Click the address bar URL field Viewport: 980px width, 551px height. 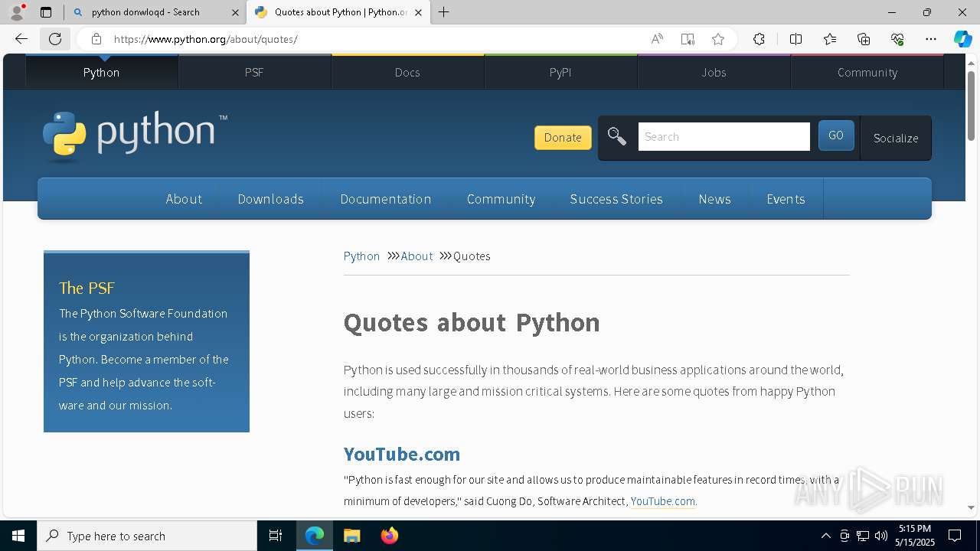(x=375, y=39)
